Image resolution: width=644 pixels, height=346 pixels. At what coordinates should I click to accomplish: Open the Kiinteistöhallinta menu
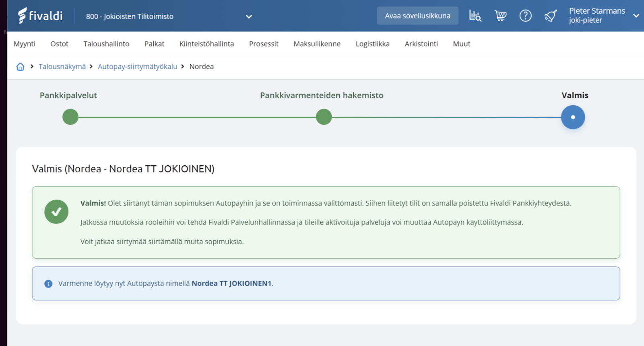coord(206,44)
